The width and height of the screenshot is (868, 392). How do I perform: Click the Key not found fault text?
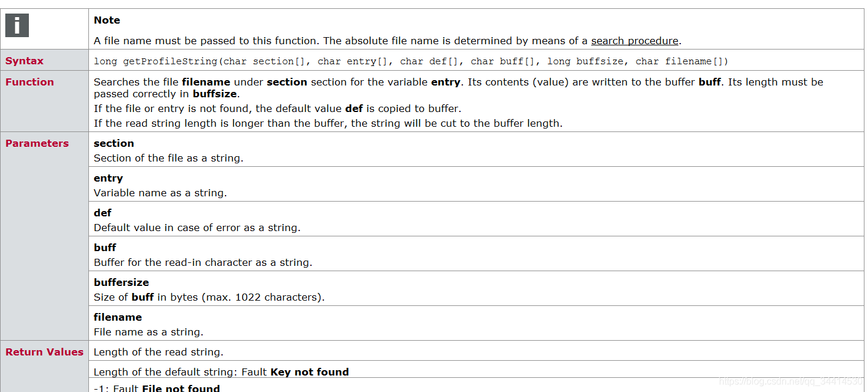pos(310,372)
